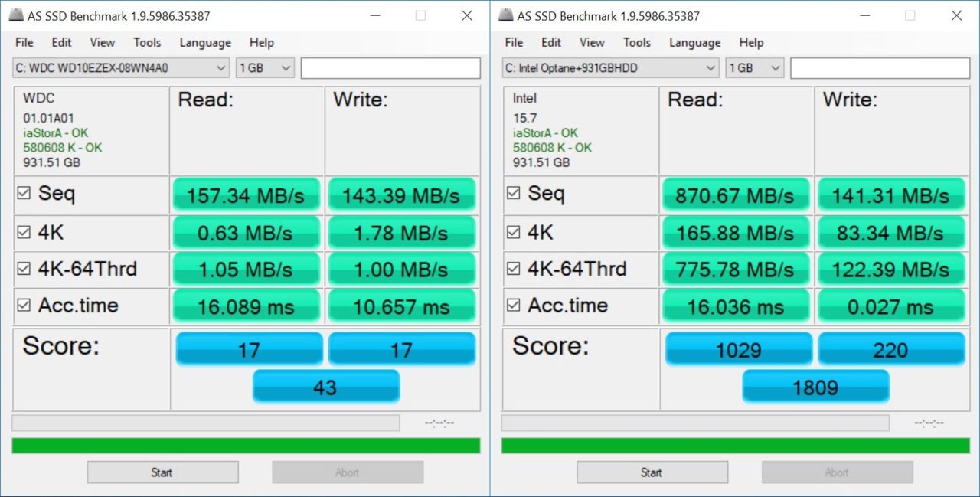Uncheck the Acc.time test in WDC window
Viewport: 980px width, 497px height.
coord(24,306)
